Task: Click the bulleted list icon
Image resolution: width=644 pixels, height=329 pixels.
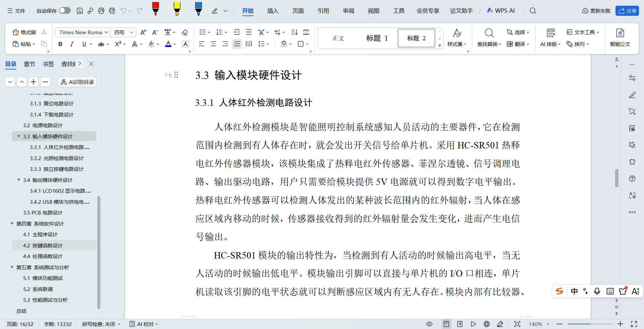Action: tap(202, 32)
